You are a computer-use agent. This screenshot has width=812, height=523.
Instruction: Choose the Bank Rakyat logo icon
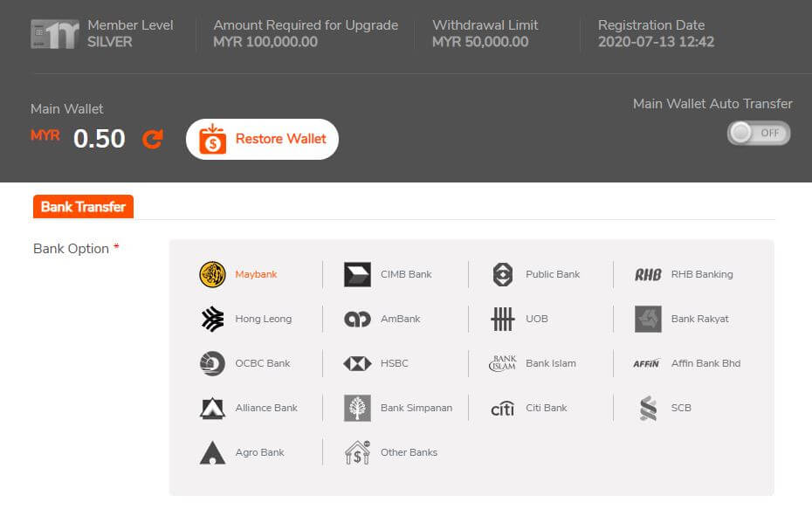point(648,319)
